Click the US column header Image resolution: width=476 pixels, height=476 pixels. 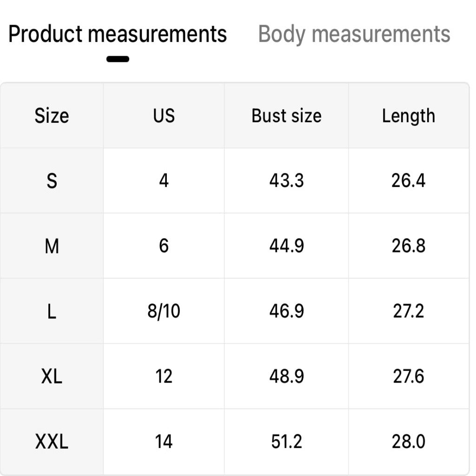click(x=164, y=116)
